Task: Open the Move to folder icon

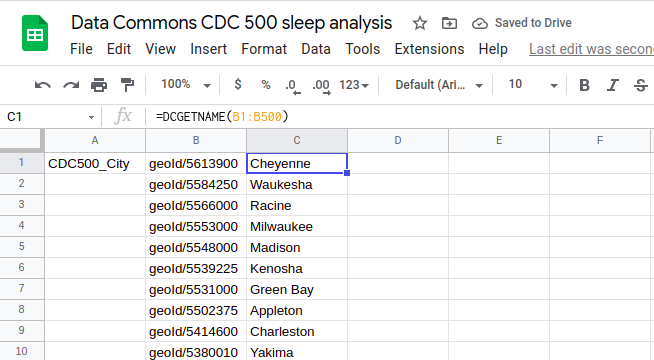Action: pyautogui.click(x=449, y=23)
